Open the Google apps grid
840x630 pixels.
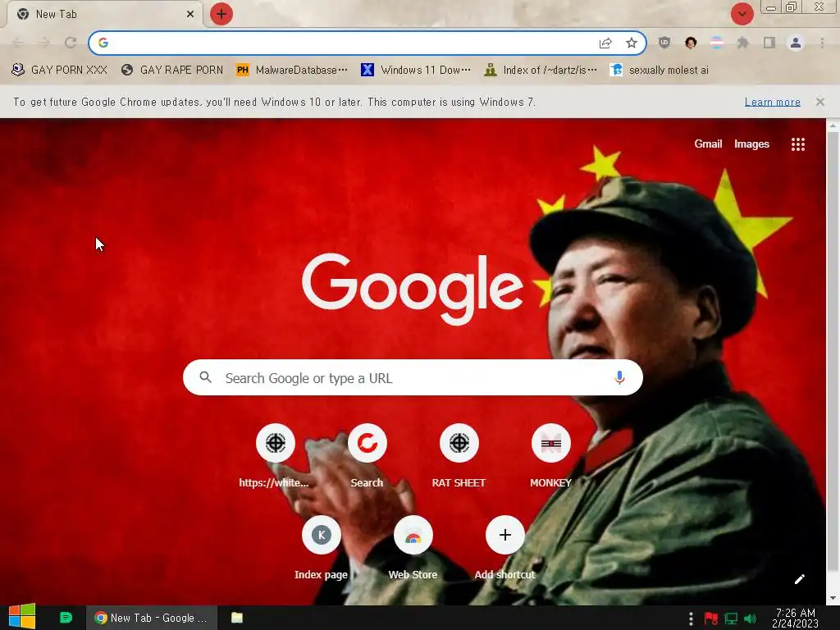tap(797, 144)
